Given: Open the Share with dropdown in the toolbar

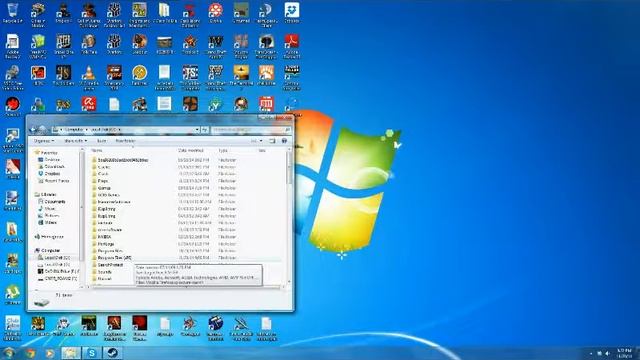Looking at the screenshot, I should (76, 141).
